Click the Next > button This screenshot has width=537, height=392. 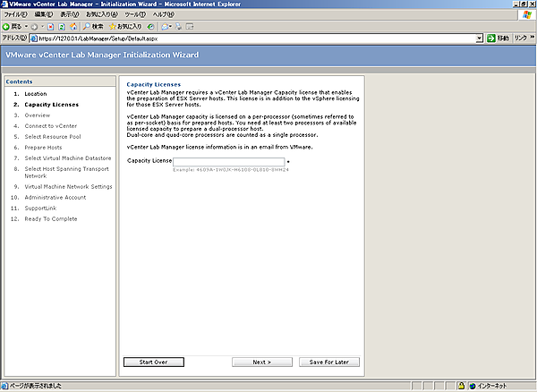[262, 362]
